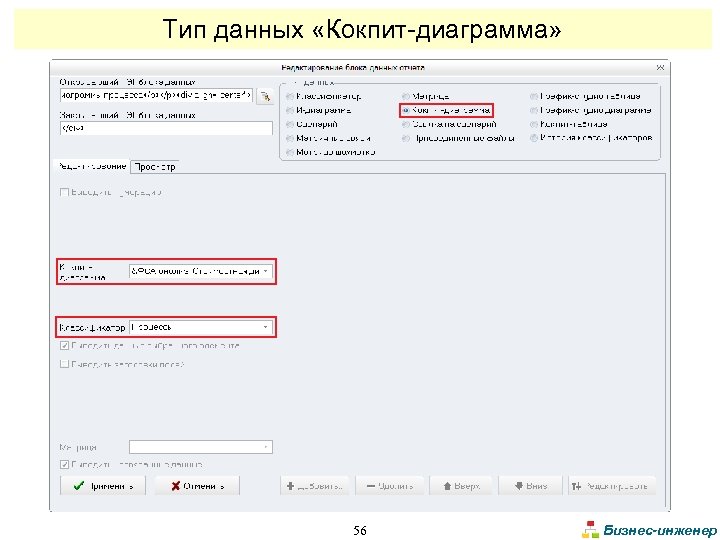Select the Модель-шахматка radio button
Screen dimensions: 720x540
290,152
